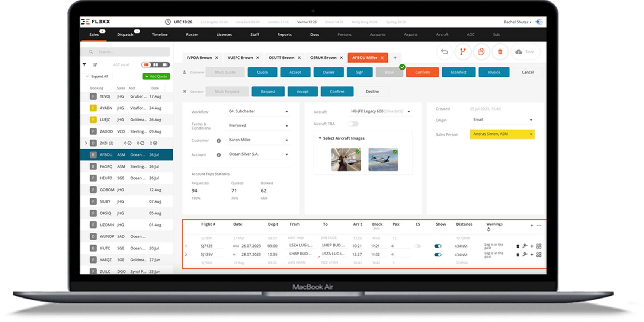Open the filter funnel icon in the booking list
644x322 pixels.
(x=84, y=65)
